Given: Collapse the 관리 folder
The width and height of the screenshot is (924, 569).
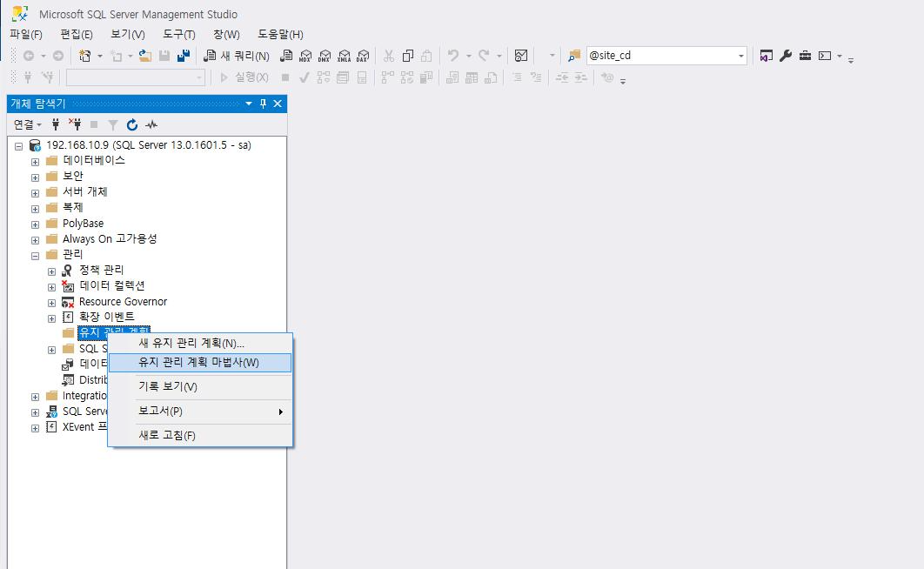Looking at the screenshot, I should click(x=36, y=257).
